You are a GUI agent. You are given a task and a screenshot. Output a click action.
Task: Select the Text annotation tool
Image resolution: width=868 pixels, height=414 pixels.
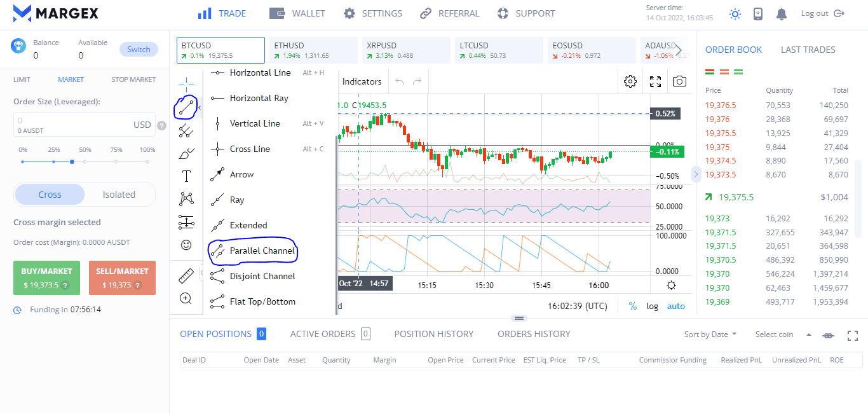(186, 176)
